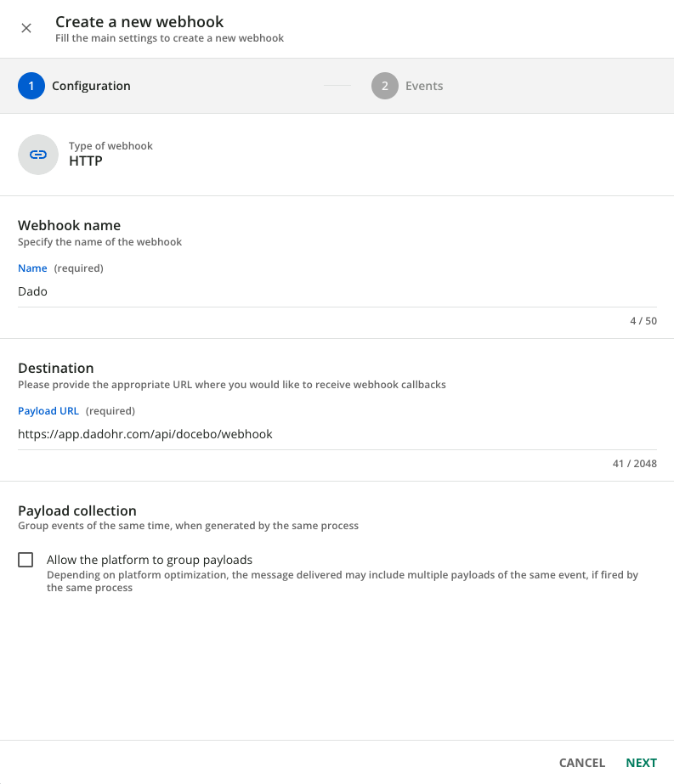674x784 pixels.
Task: Focus the Payload URL input field
Action: pyautogui.click(x=337, y=434)
